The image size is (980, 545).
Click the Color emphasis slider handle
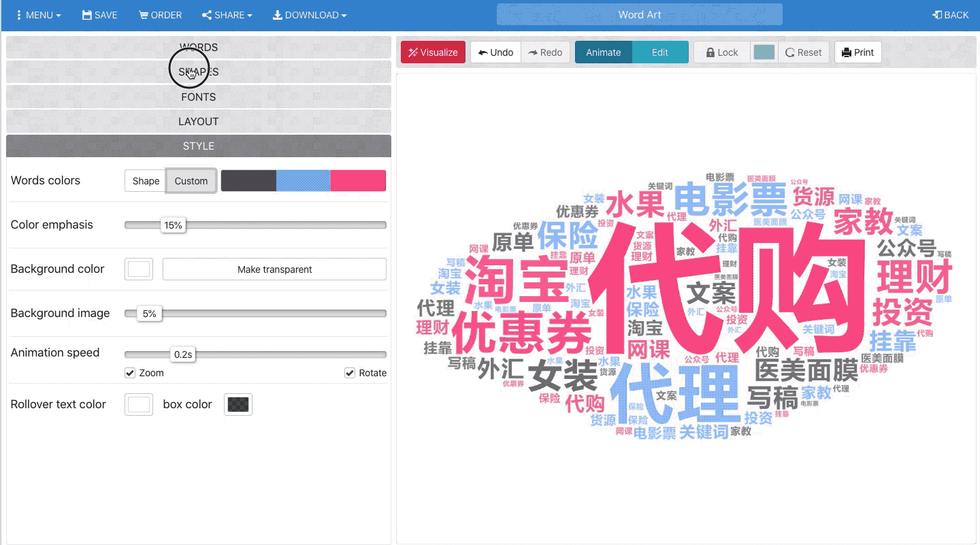[173, 225]
